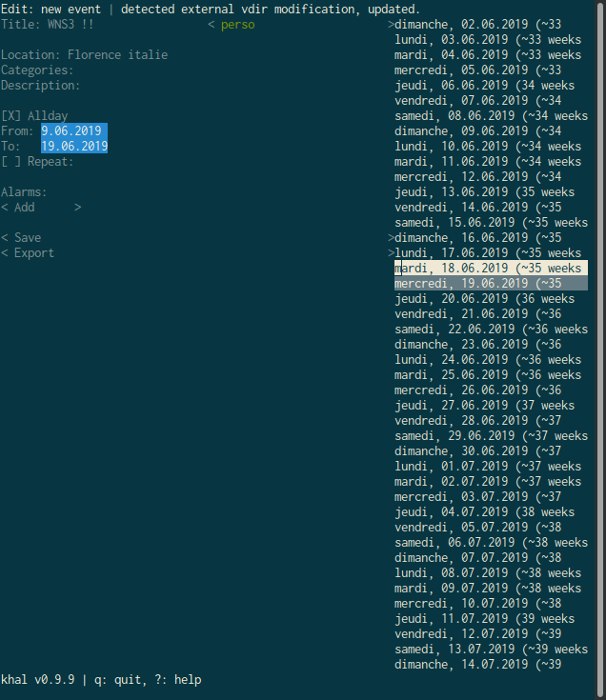
Task: Select jeudi, 11.07.2019 row
Action: [491, 618]
